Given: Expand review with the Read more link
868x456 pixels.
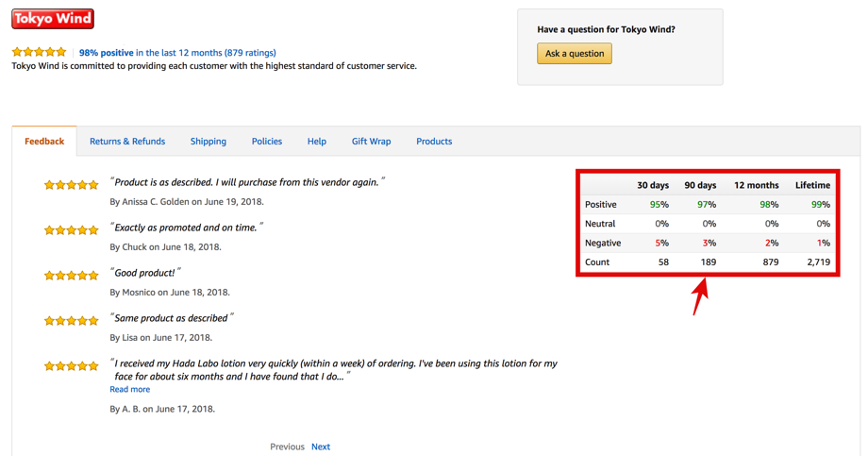Looking at the screenshot, I should point(129,389).
